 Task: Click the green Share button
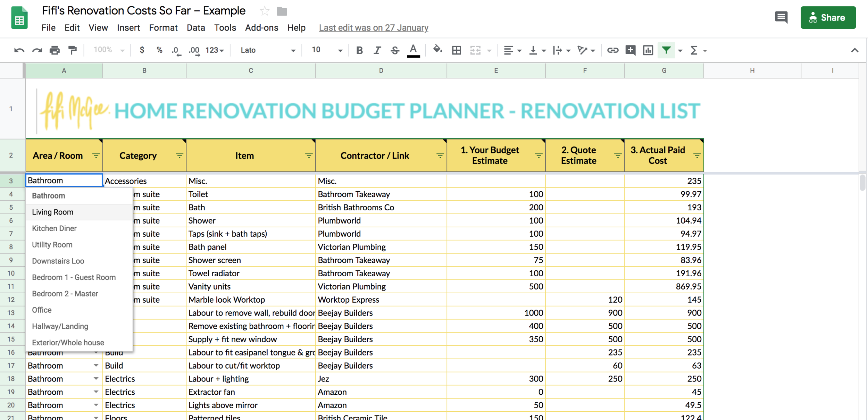828,18
